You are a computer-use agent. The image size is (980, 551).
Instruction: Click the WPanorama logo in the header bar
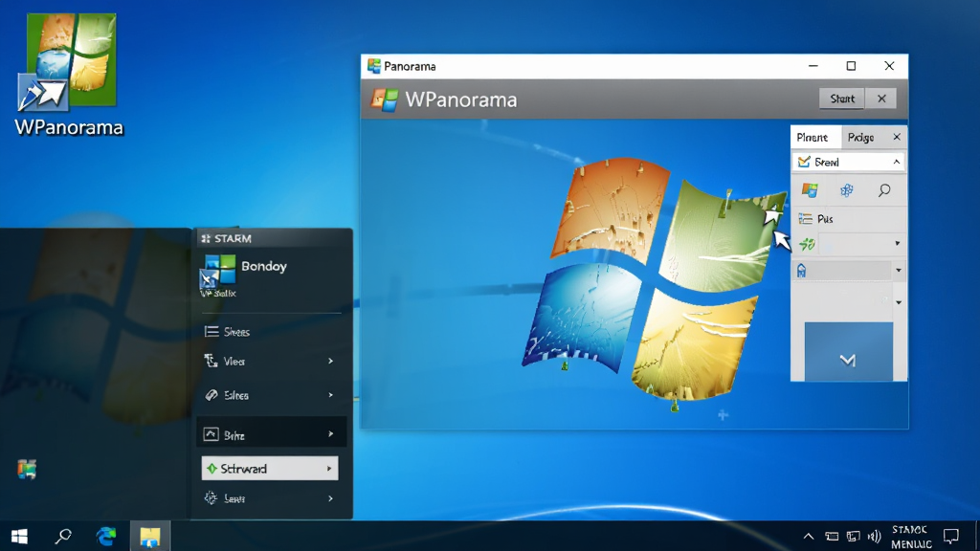point(384,99)
